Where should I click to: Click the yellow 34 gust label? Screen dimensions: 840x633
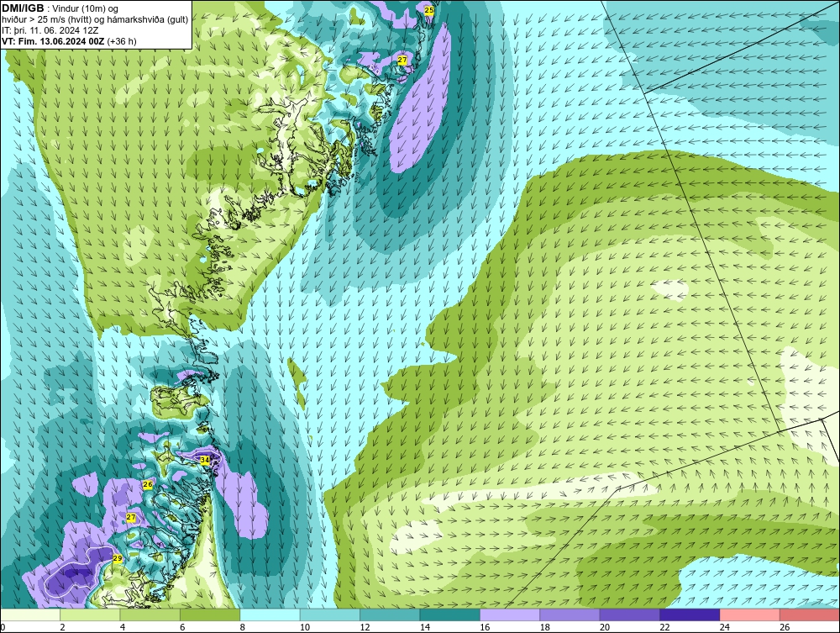205,460
